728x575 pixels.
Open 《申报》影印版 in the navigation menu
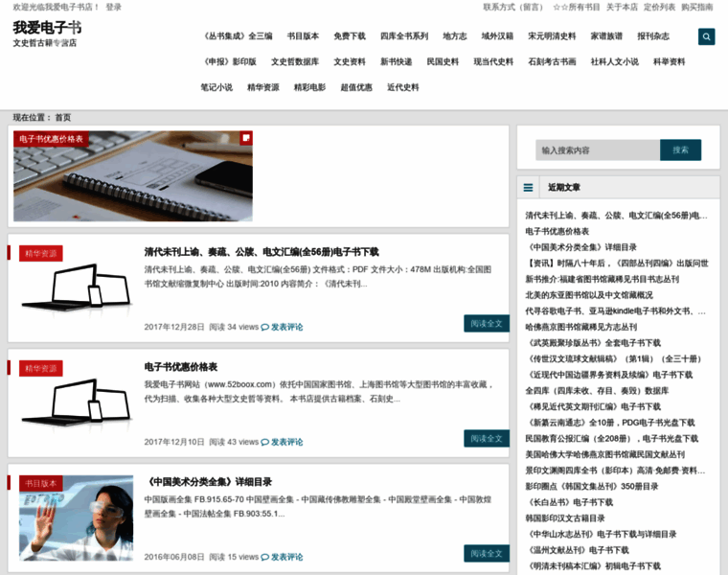[x=231, y=62]
